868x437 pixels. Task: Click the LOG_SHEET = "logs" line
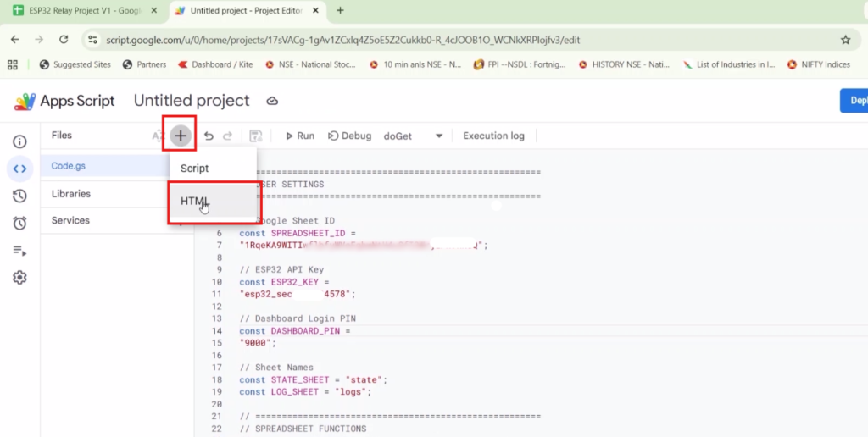point(305,391)
